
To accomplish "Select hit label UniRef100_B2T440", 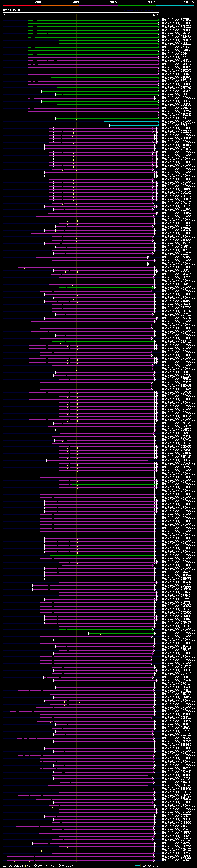I will pyautogui.click(x=177, y=674).
